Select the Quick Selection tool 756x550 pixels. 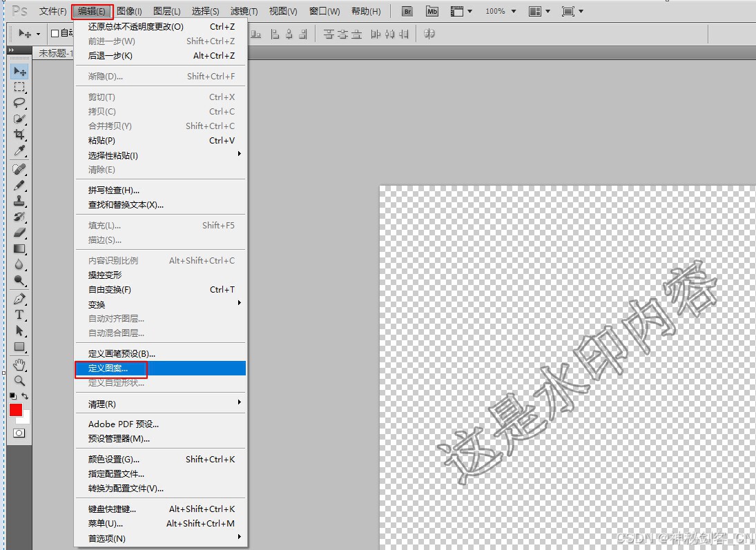point(19,119)
